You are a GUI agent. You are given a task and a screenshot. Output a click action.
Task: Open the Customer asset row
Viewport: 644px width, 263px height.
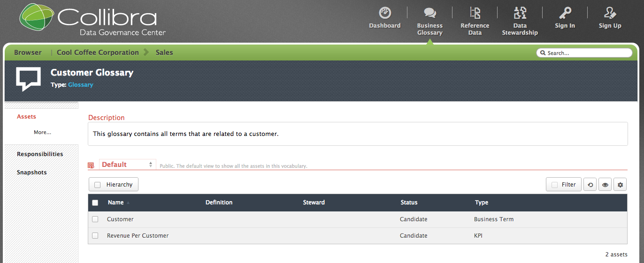pos(120,219)
